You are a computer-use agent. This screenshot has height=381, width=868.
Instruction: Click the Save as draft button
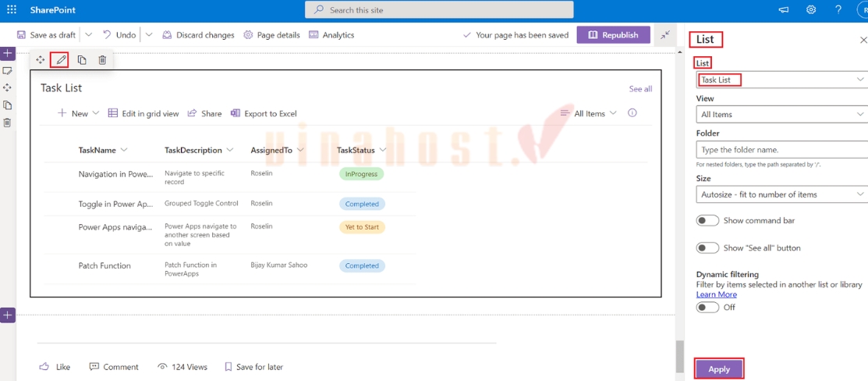pos(47,34)
